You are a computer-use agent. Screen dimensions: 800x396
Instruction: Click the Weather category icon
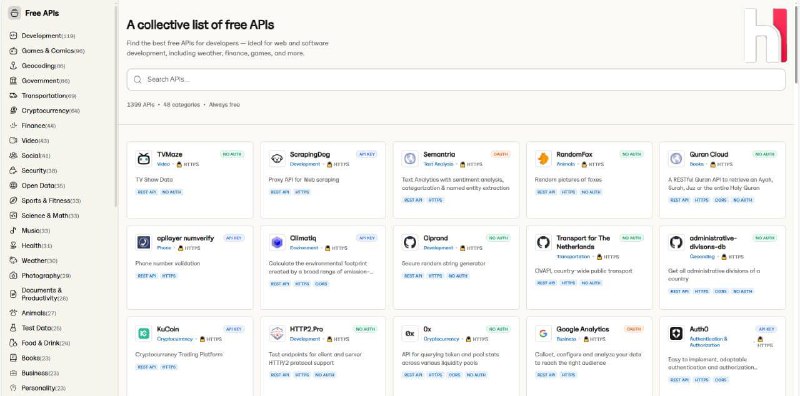click(13, 260)
